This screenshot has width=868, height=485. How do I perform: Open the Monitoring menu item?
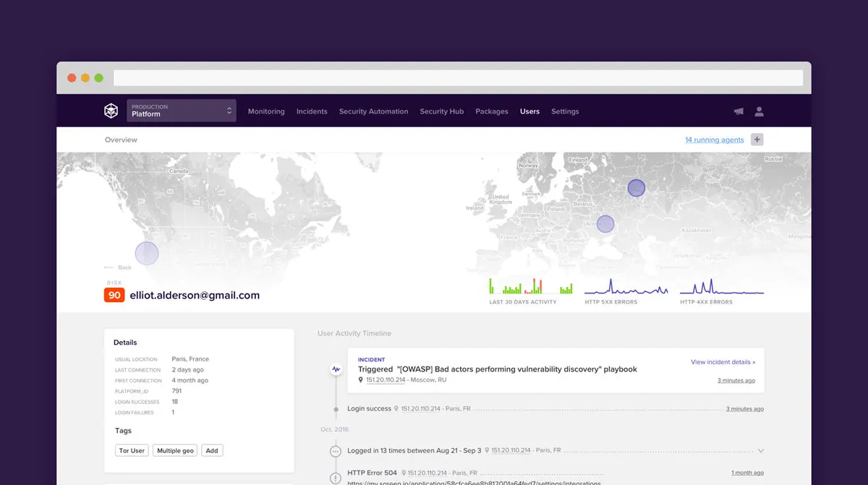coord(266,111)
